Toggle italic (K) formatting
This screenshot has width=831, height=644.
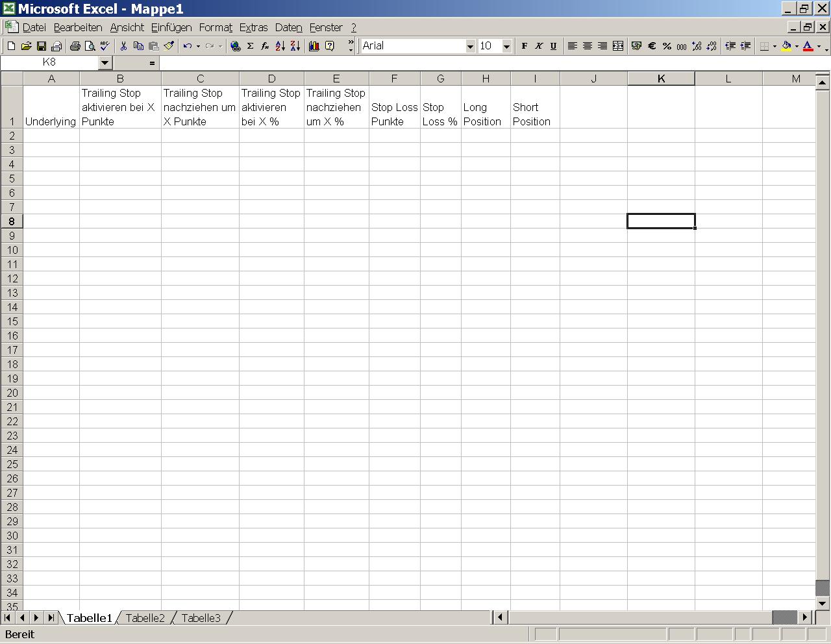point(539,46)
